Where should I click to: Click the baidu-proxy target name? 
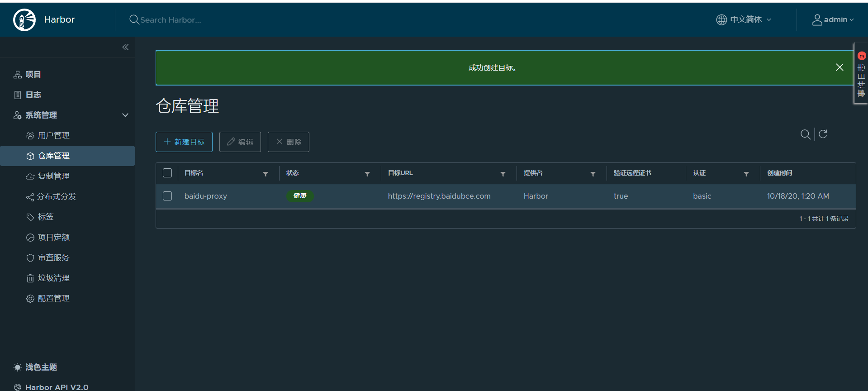click(206, 196)
